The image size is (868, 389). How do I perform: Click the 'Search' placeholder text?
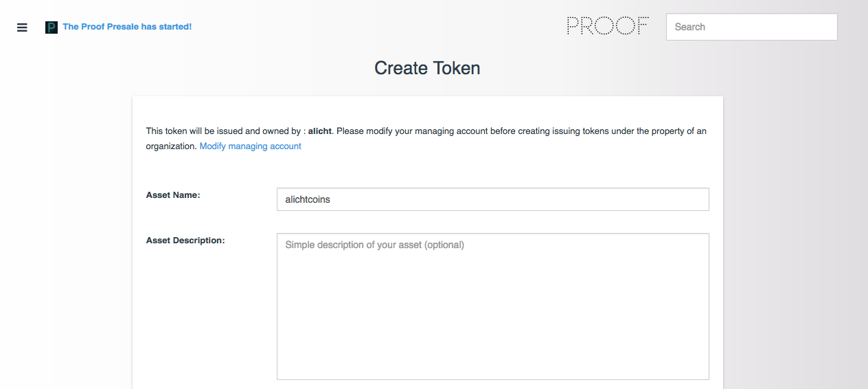click(689, 27)
